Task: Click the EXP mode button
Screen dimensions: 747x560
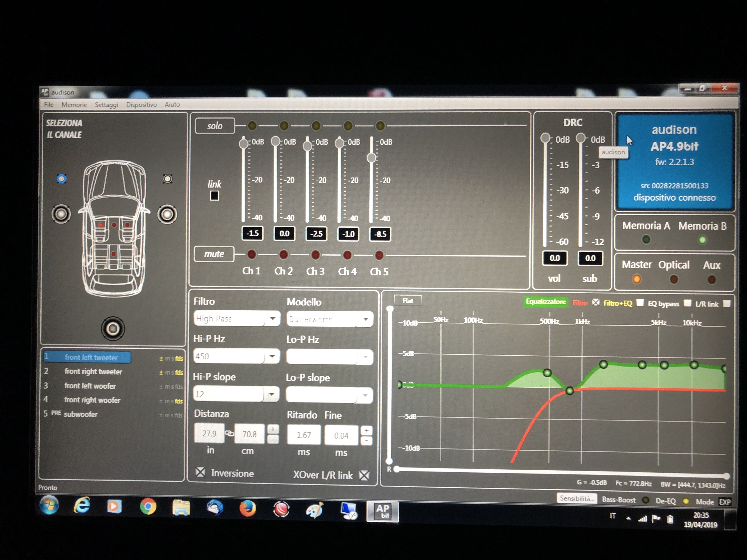Action: (x=725, y=502)
